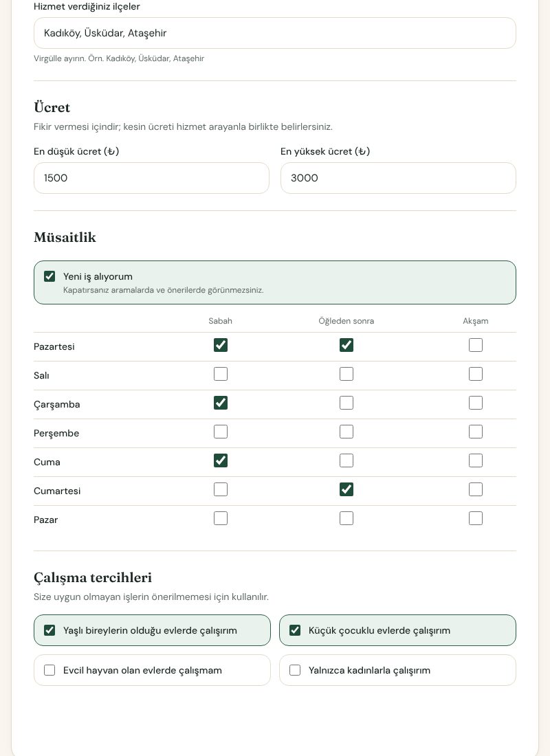This screenshot has height=756, width=550.
Task: Check Salı Sabah availability
Action: tap(221, 374)
